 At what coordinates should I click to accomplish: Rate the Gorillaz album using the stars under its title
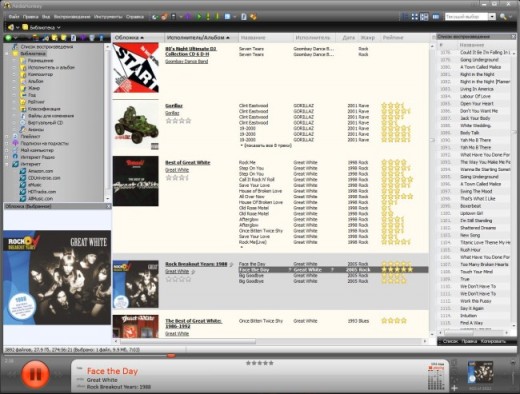point(178,121)
